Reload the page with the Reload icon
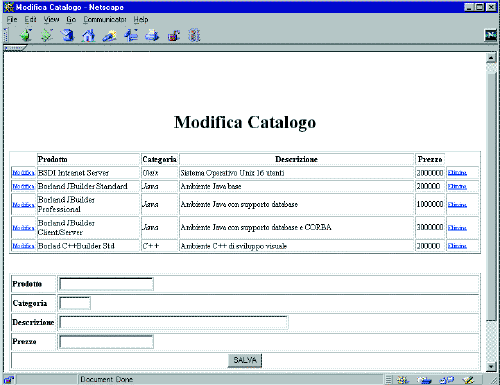This screenshot has height=385, width=500. tap(67, 35)
